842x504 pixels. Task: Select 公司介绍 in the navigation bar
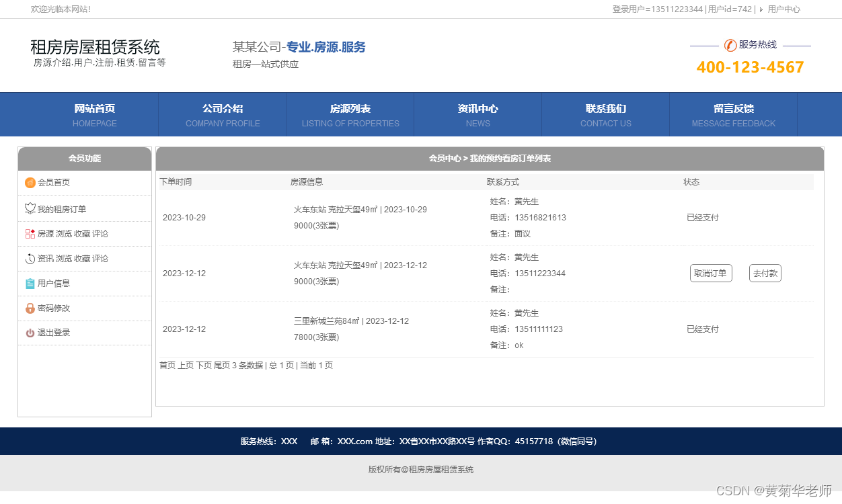pyautogui.click(x=222, y=114)
